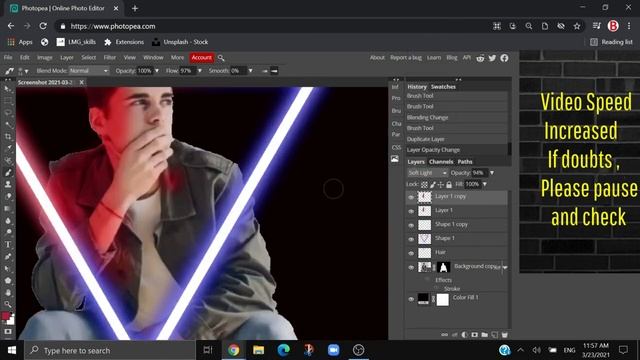Image resolution: width=640 pixels, height=360 pixels.
Task: Select the Zoom tool in the toolbar
Action: [8, 304]
